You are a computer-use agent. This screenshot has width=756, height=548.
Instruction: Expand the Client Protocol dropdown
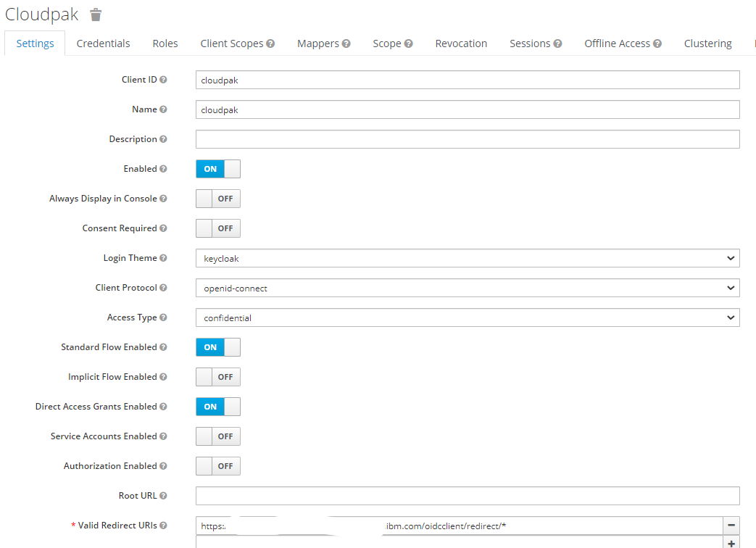pos(468,288)
